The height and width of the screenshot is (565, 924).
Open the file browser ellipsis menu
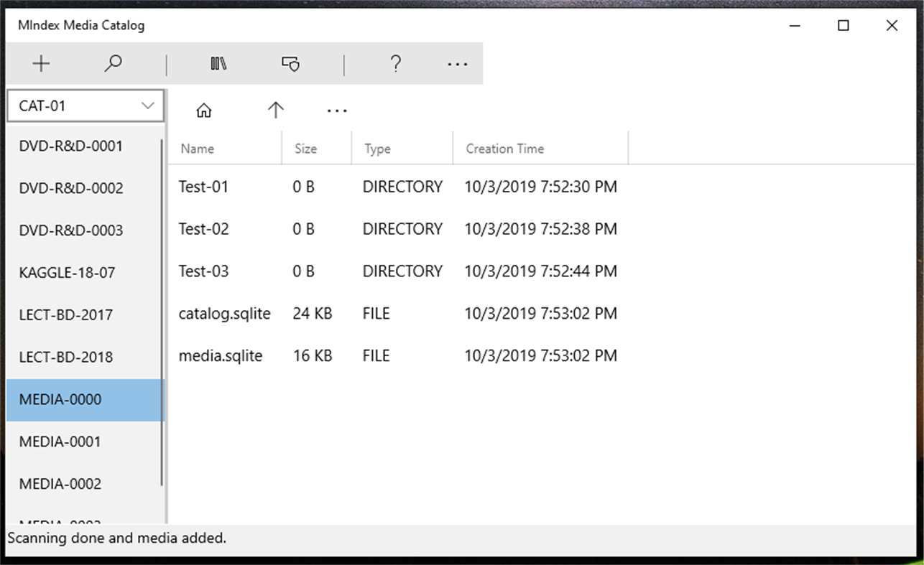pyautogui.click(x=337, y=111)
